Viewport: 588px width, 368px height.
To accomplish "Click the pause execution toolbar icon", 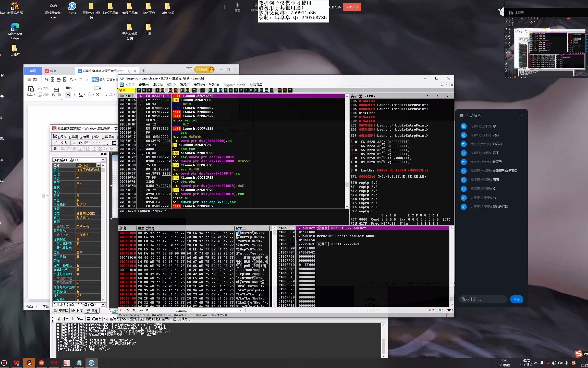I will [x=162, y=90].
